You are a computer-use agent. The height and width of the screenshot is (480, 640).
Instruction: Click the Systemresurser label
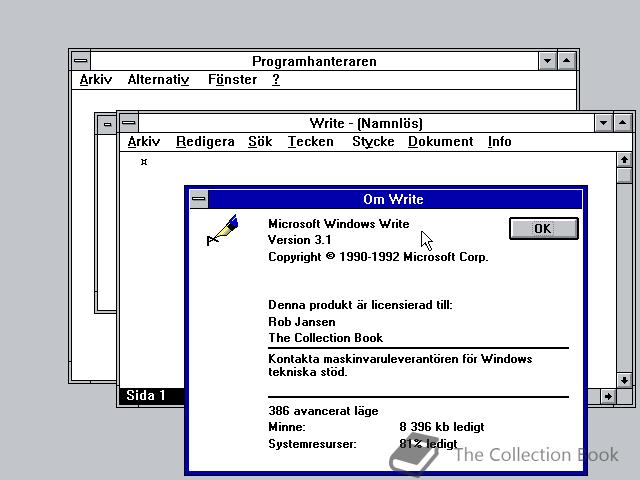(x=312, y=444)
